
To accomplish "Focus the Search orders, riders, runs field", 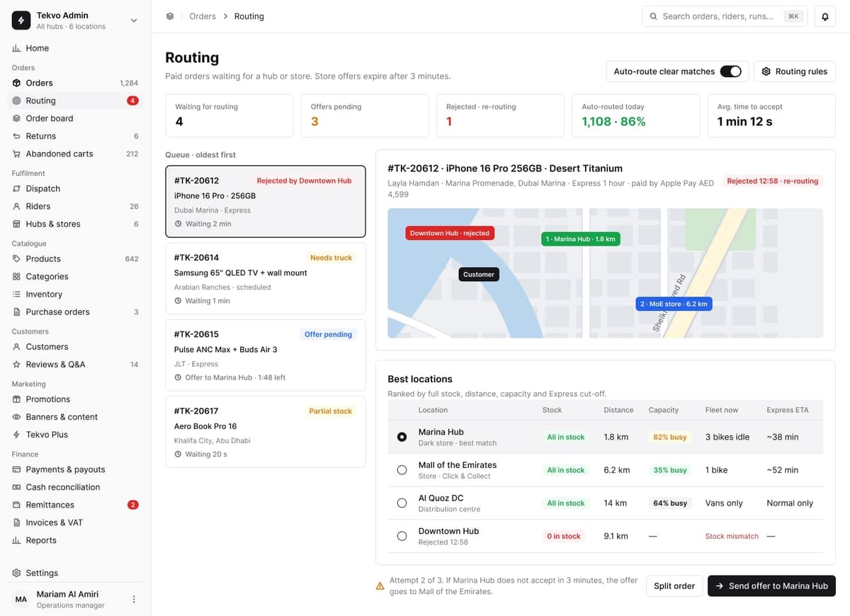I will 725,16.
